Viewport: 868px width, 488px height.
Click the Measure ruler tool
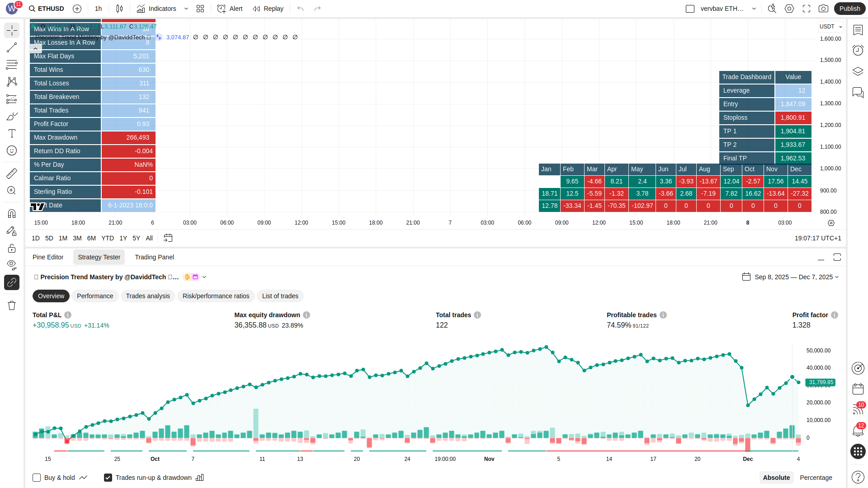click(x=12, y=173)
